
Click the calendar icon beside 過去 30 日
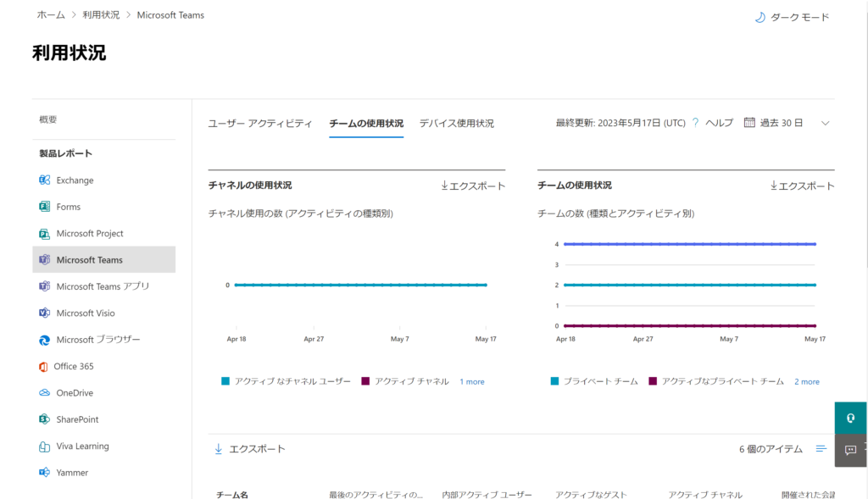(x=749, y=122)
